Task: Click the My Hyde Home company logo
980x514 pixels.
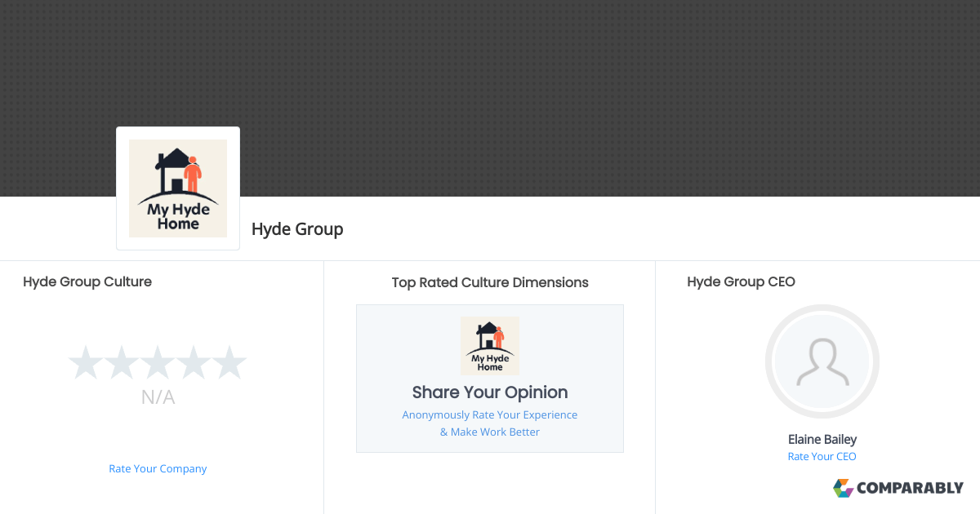Action: point(178,188)
